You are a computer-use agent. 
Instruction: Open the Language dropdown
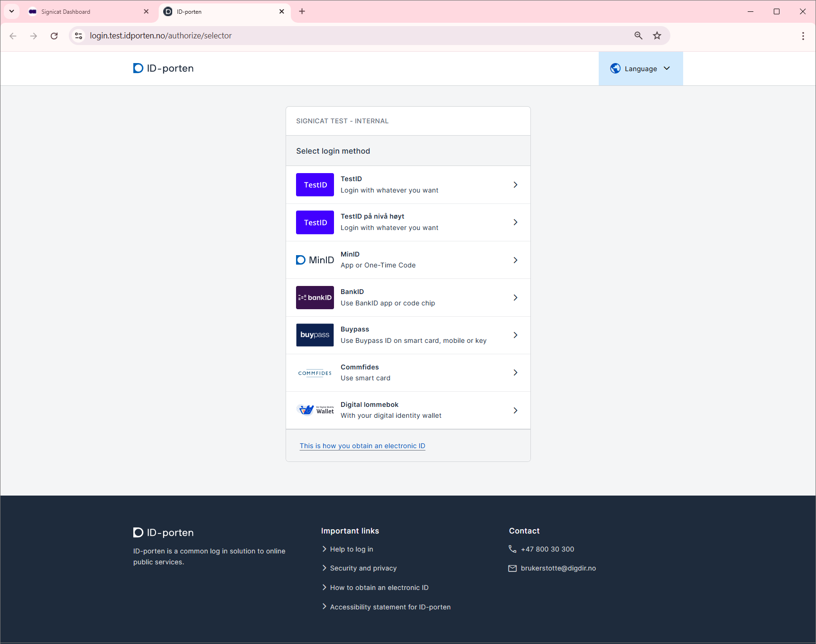click(640, 69)
